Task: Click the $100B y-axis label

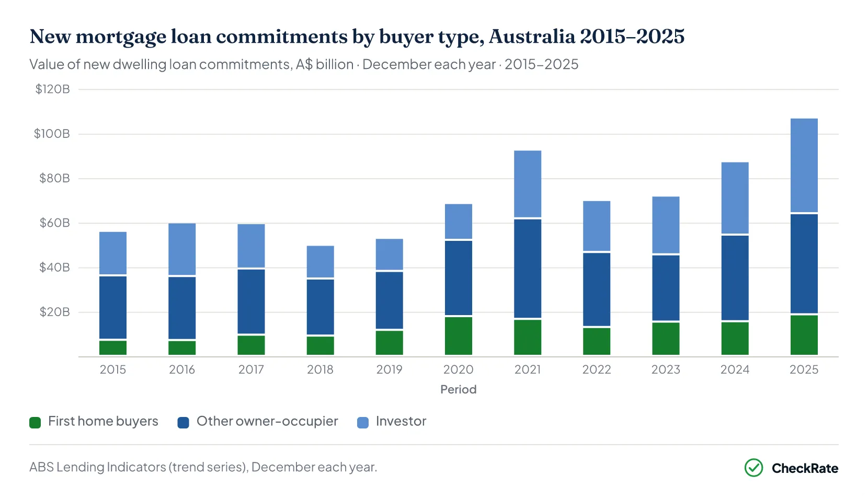Action: point(52,134)
